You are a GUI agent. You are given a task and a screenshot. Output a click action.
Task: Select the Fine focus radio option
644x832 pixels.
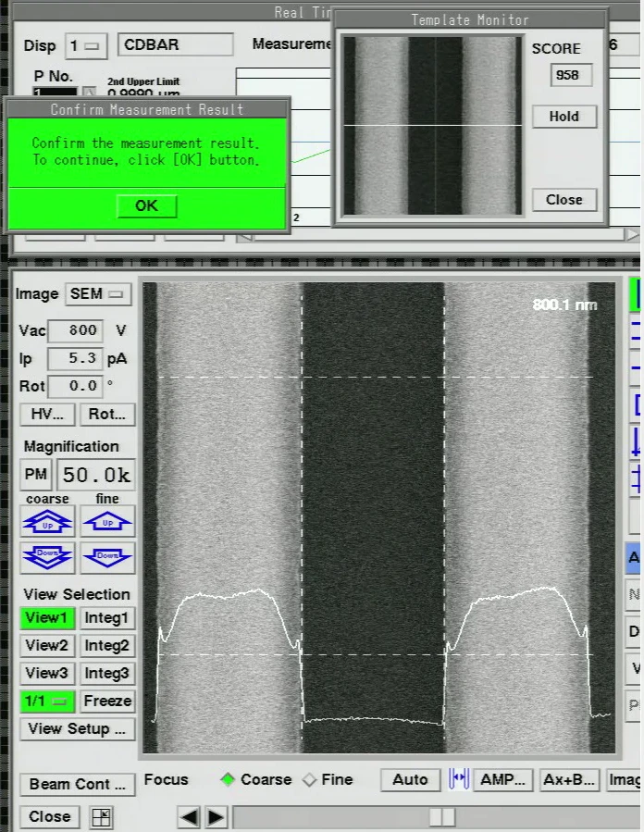pos(328,779)
